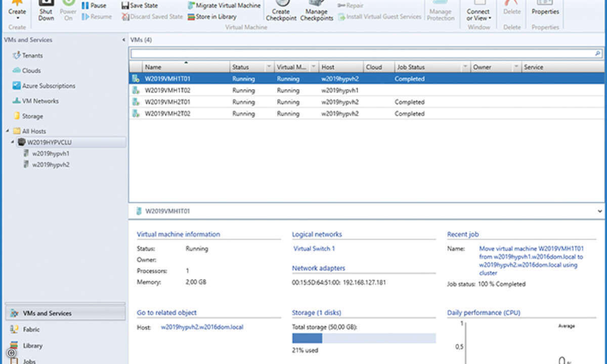Open the Job Status column filter dropdown
This screenshot has height=364, width=607.
(x=465, y=67)
